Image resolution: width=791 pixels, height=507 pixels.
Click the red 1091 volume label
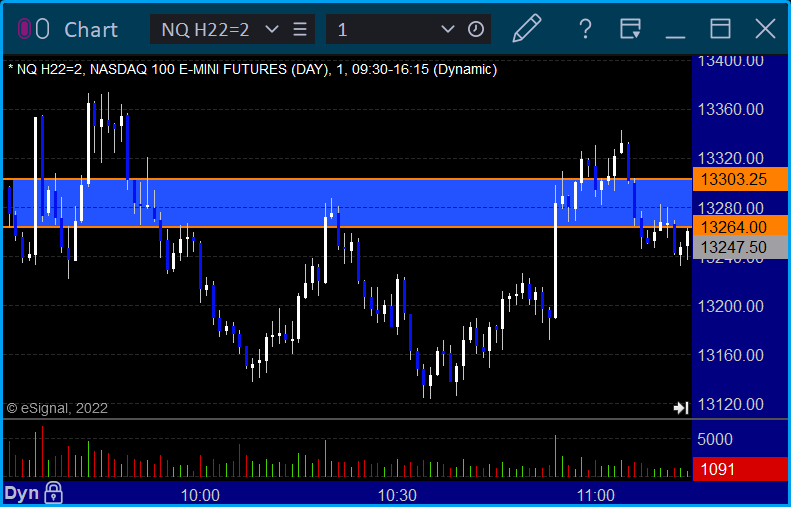(x=740, y=469)
